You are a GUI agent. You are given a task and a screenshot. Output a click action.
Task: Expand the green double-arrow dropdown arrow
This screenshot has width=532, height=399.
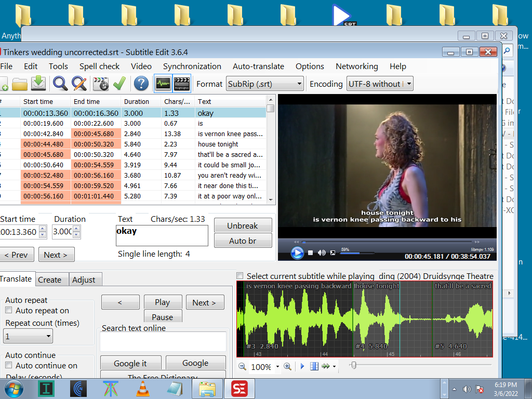point(334,366)
